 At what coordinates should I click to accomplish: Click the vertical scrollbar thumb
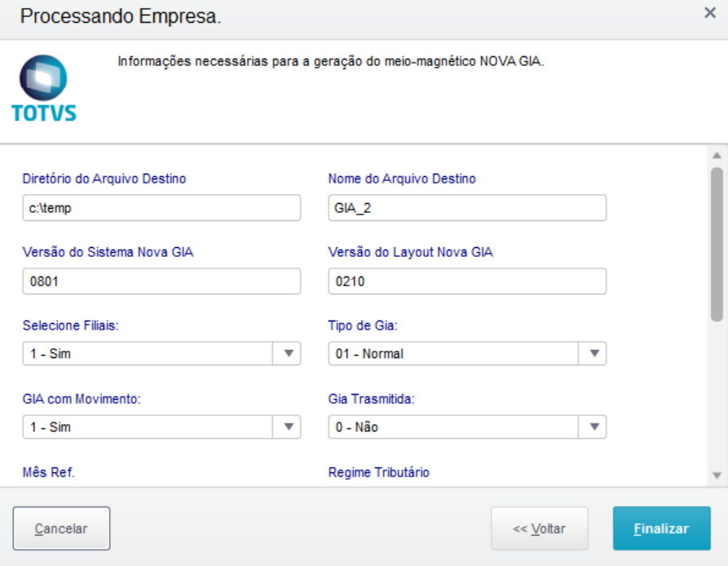point(717,245)
